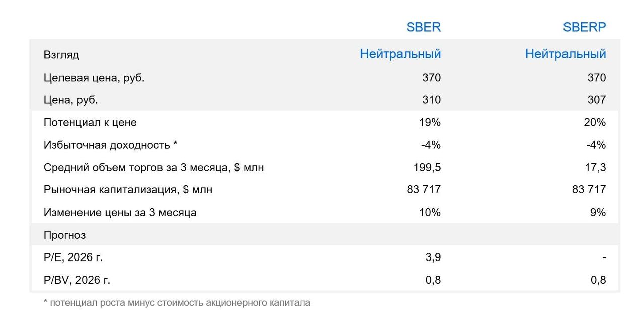Click the Нейтральный rating under SBERP

(565, 54)
